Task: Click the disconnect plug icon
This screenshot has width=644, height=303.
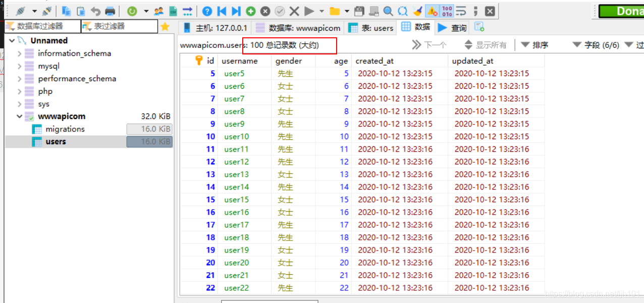Action: [x=47, y=11]
